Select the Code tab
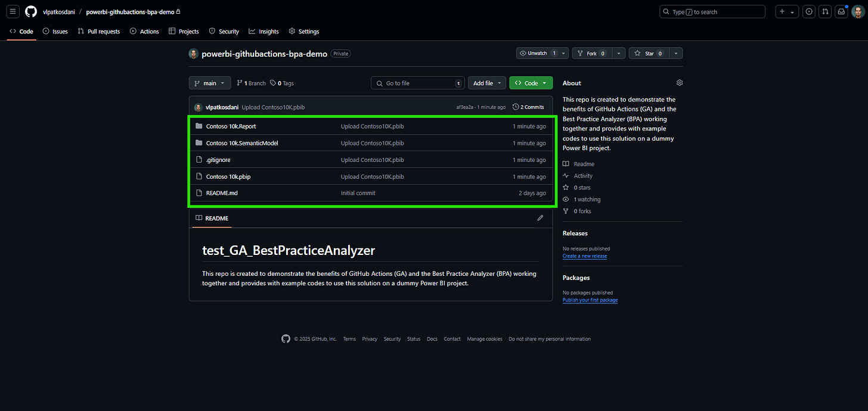 pyautogui.click(x=21, y=32)
